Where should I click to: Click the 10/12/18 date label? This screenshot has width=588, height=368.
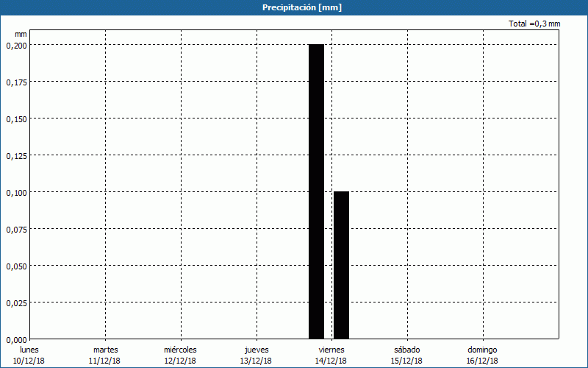(x=29, y=361)
